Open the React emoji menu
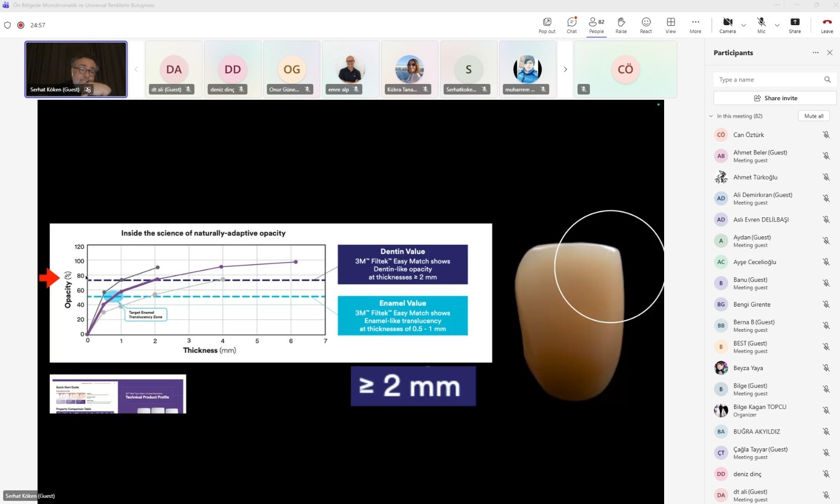The height and width of the screenshot is (504, 840). [646, 25]
